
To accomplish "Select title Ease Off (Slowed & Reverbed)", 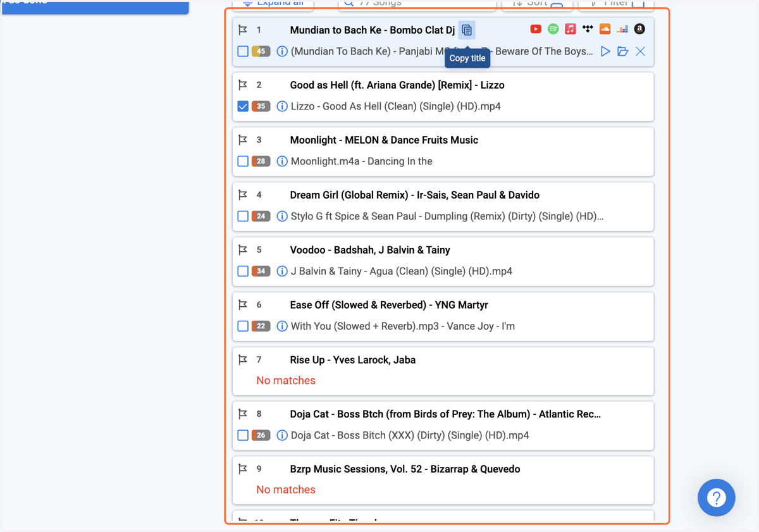I will click(x=389, y=305).
